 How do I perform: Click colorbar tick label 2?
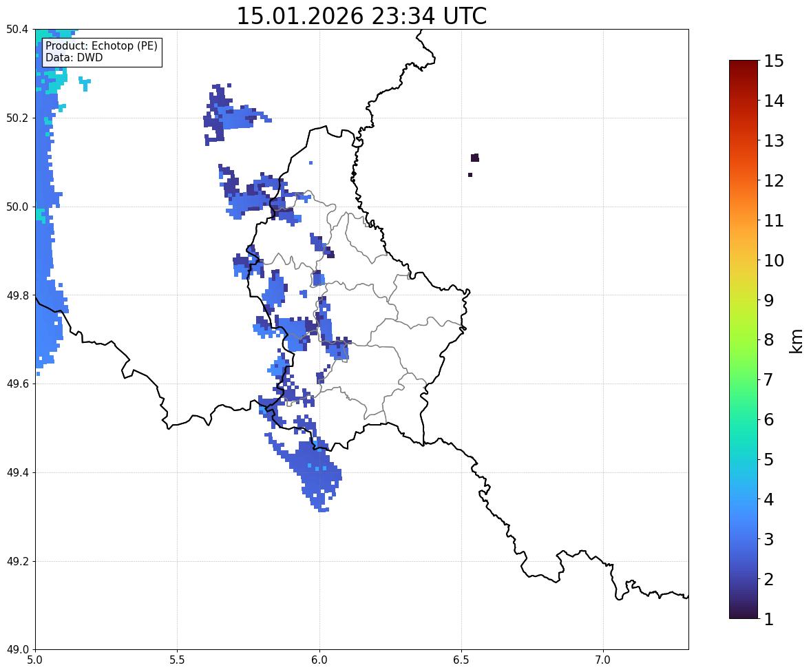coord(769,579)
